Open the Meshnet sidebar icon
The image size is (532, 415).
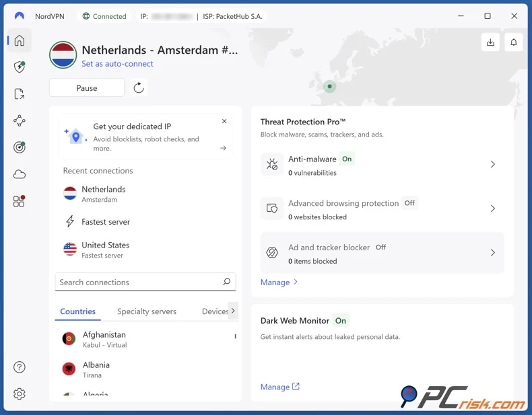[x=20, y=120]
